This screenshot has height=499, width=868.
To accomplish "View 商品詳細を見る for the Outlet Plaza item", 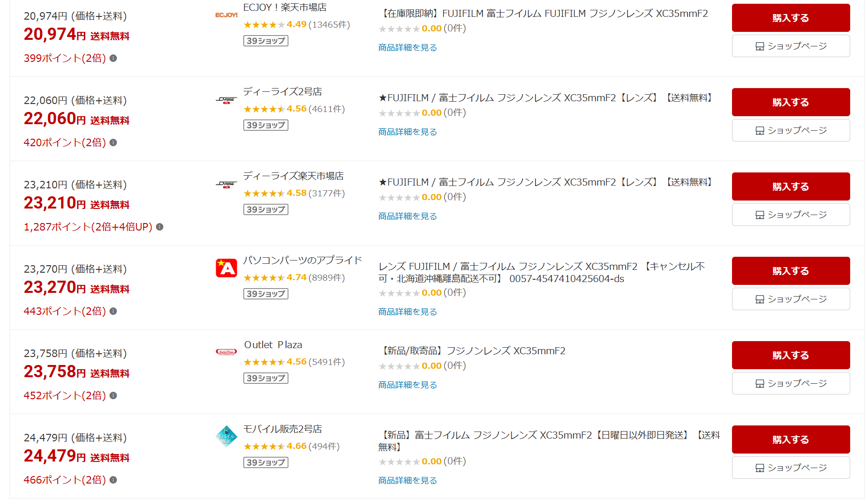I will click(407, 385).
